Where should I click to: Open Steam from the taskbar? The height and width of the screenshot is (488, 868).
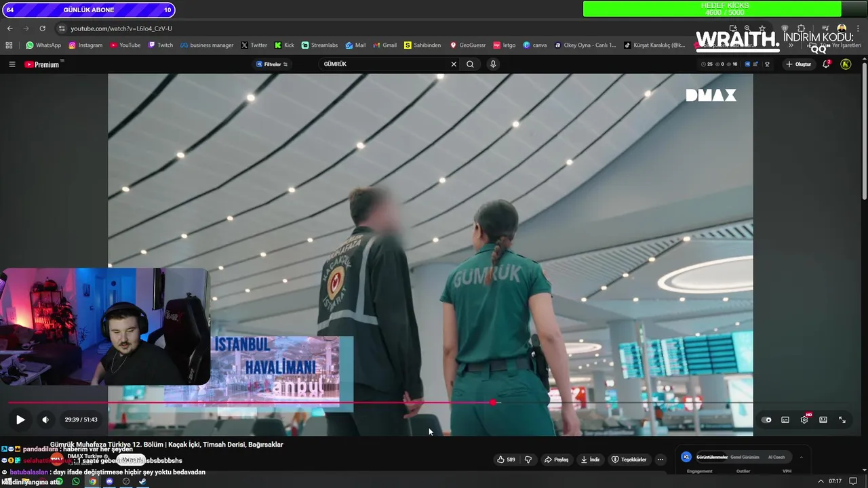(142, 481)
